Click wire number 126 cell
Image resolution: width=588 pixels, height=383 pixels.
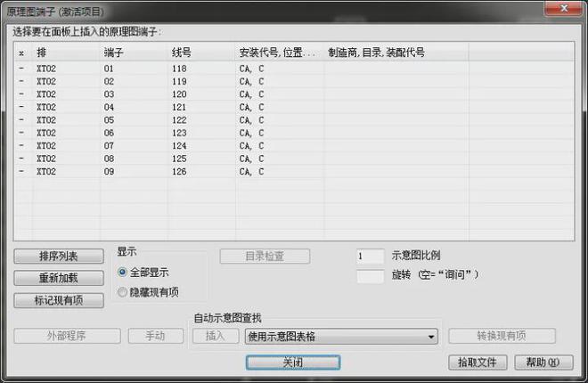pyautogui.click(x=179, y=171)
